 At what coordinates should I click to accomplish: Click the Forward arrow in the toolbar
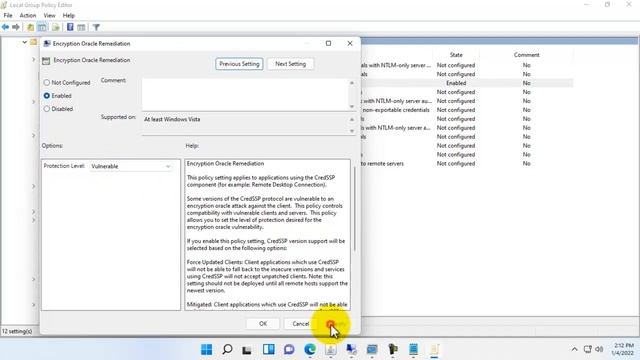pos(16,27)
